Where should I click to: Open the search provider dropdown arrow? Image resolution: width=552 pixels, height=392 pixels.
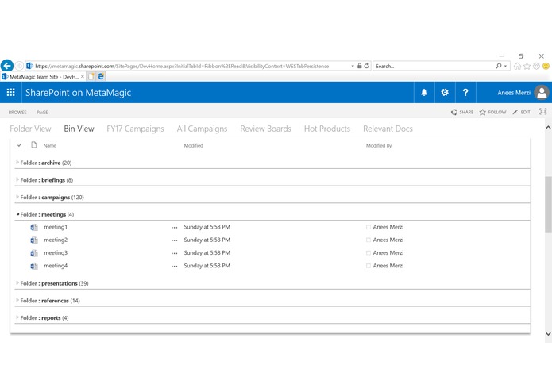pyautogui.click(x=505, y=66)
